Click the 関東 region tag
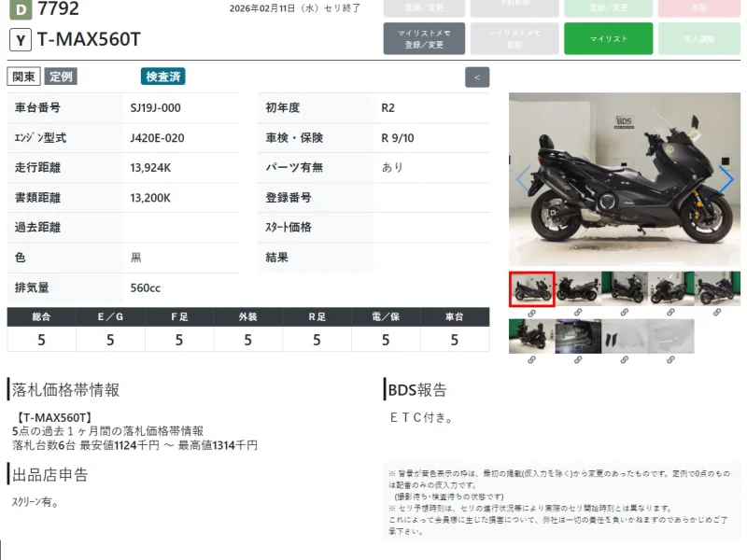Viewport: 747px width, 560px height. click(24, 77)
